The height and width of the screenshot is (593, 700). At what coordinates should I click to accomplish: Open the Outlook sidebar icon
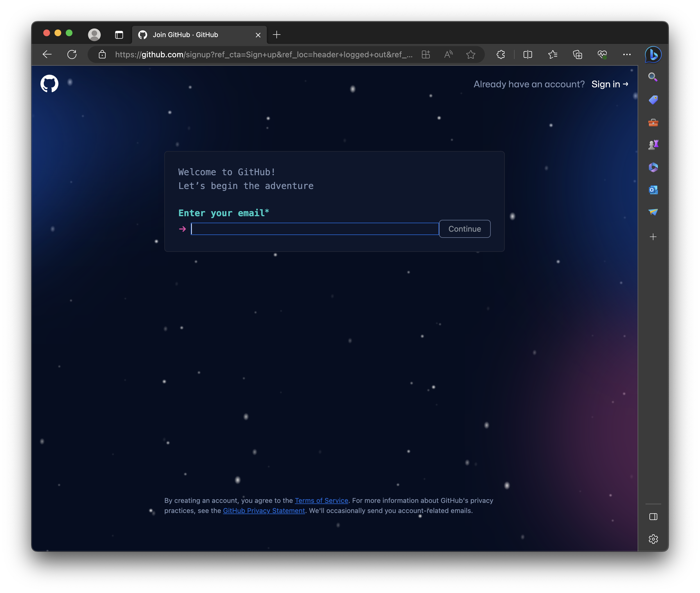[x=653, y=190]
